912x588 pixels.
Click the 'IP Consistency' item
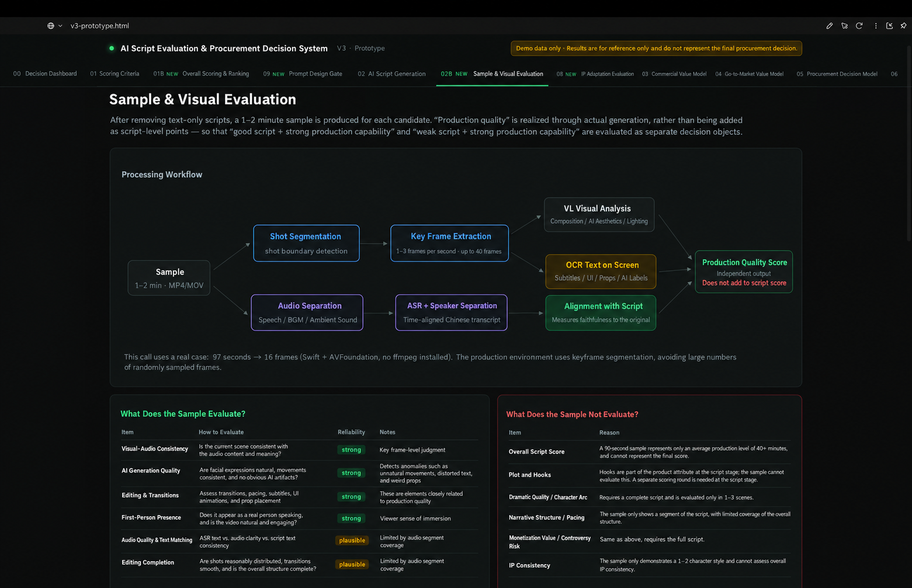529,565
